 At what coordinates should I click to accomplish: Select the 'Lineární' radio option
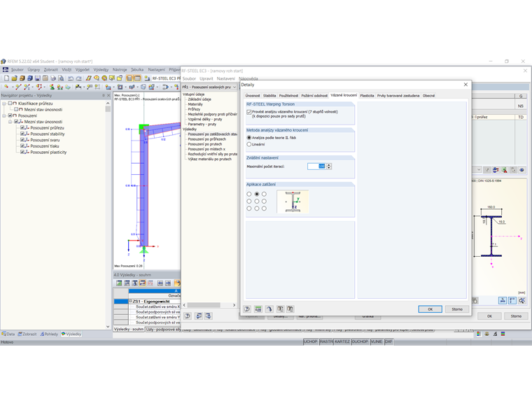[249, 144]
